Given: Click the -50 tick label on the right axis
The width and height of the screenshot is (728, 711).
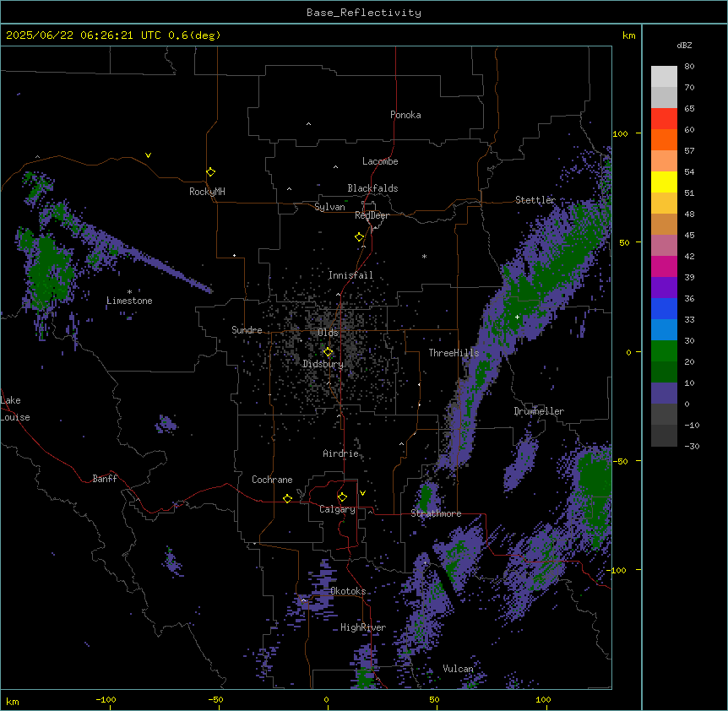Looking at the screenshot, I should point(620,461).
